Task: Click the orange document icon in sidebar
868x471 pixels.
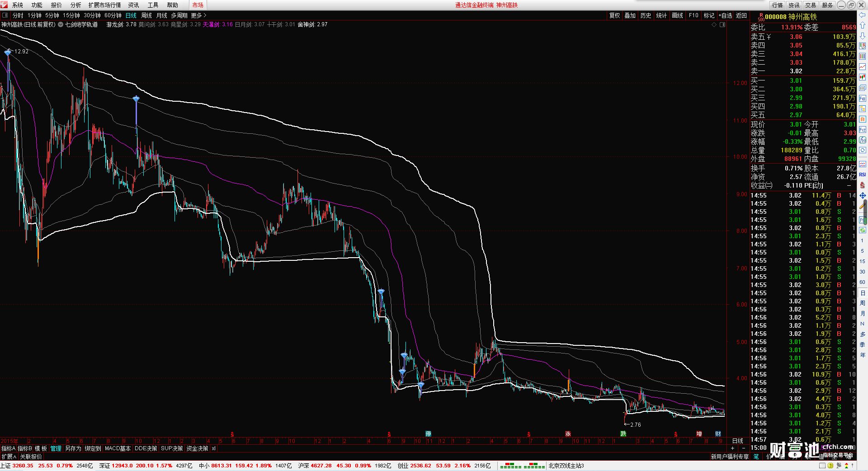Action: [863, 119]
